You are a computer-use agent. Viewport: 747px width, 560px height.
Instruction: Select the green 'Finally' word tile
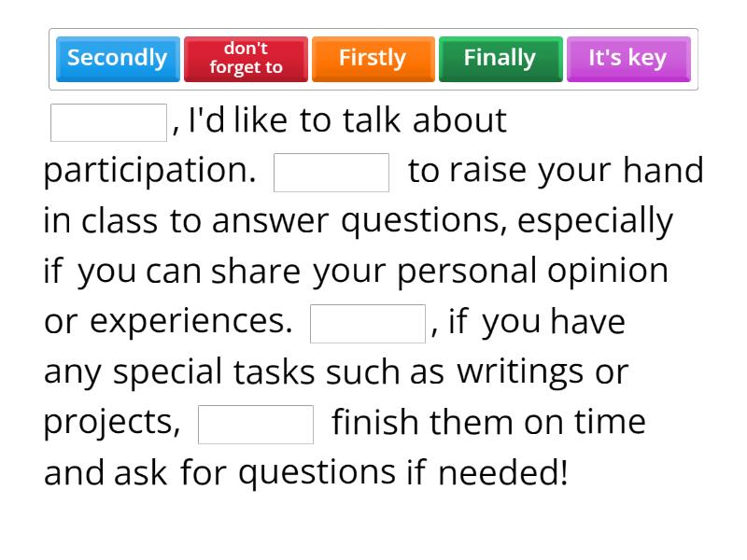coord(500,58)
